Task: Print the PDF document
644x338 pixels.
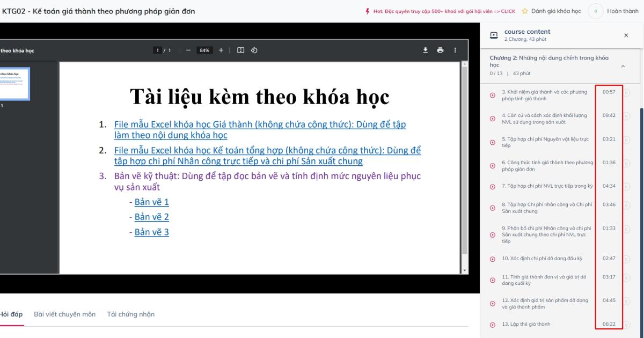Action: coord(441,50)
